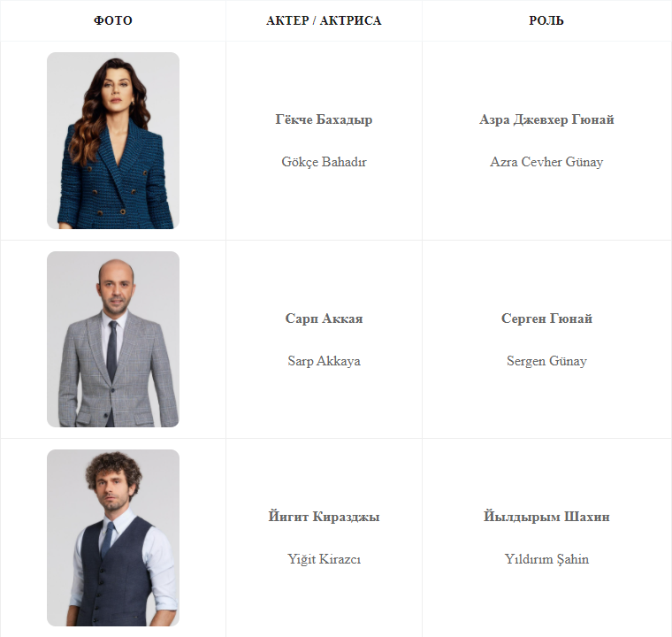Click the АКТЕР / АКТРИСА column header
The width and height of the screenshot is (672, 637).
coord(324,20)
